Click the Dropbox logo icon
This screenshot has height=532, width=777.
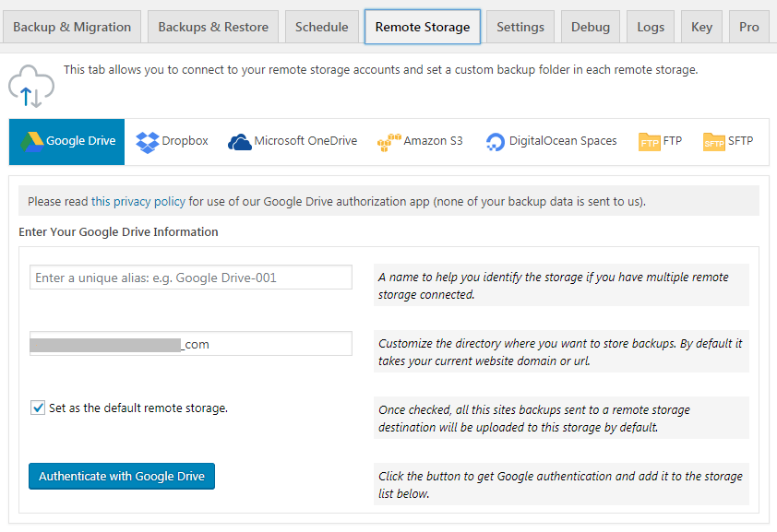[x=147, y=143]
